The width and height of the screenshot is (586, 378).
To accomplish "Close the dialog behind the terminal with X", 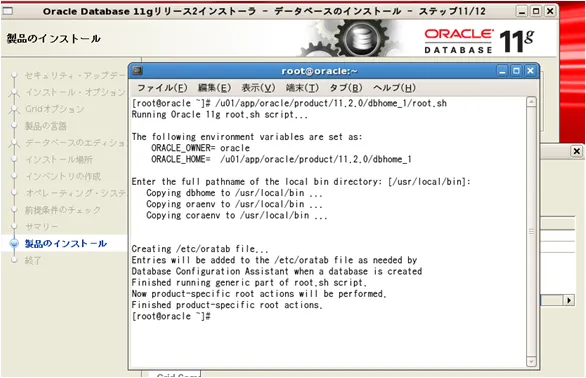I will tap(577, 151).
